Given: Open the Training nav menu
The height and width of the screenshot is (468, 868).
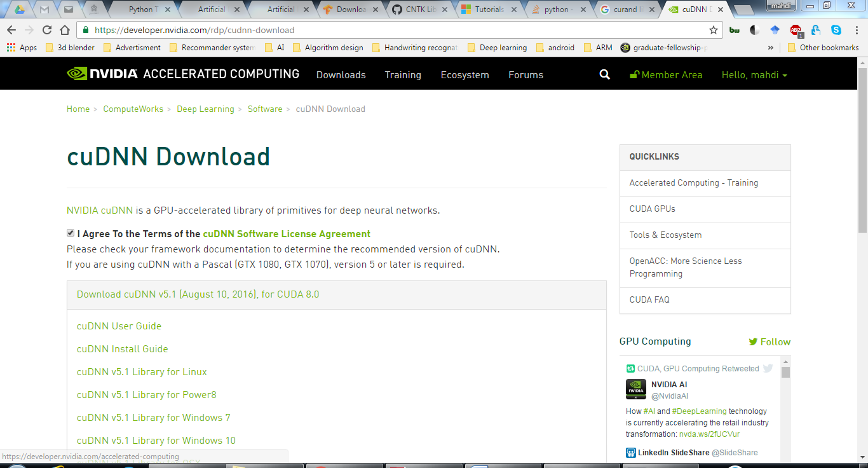Looking at the screenshot, I should (403, 74).
